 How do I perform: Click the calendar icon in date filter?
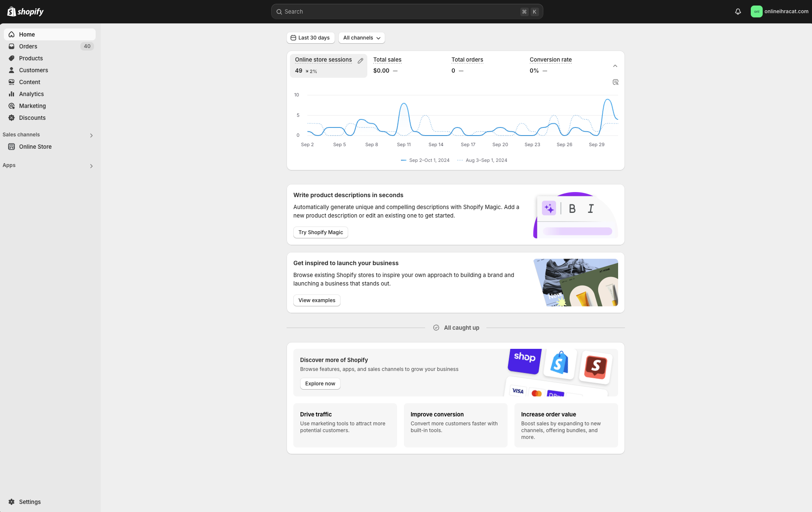click(293, 38)
